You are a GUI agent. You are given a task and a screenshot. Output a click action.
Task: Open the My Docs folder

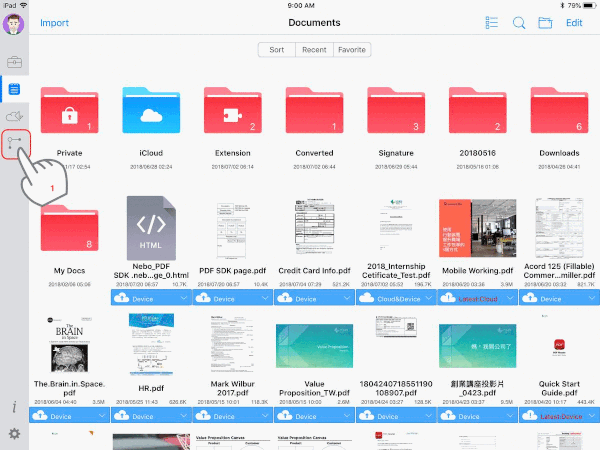pos(69,228)
